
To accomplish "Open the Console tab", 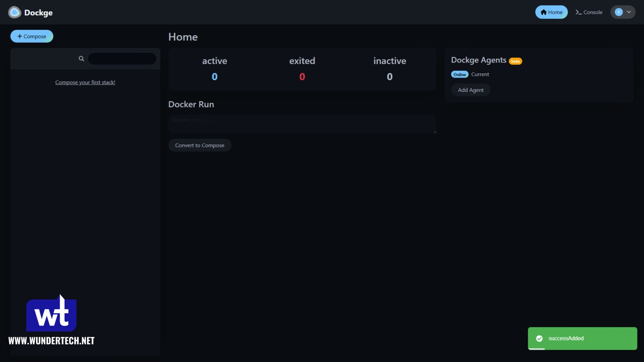I will (x=589, y=12).
